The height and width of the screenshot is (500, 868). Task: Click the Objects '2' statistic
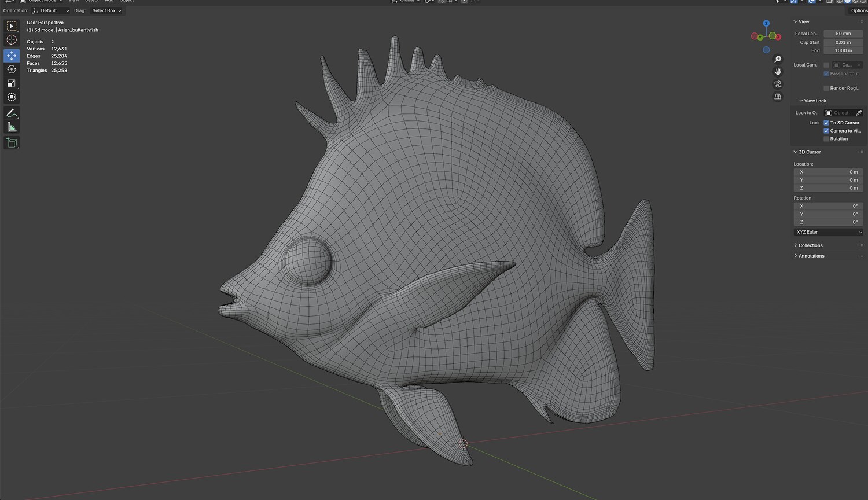click(x=52, y=42)
